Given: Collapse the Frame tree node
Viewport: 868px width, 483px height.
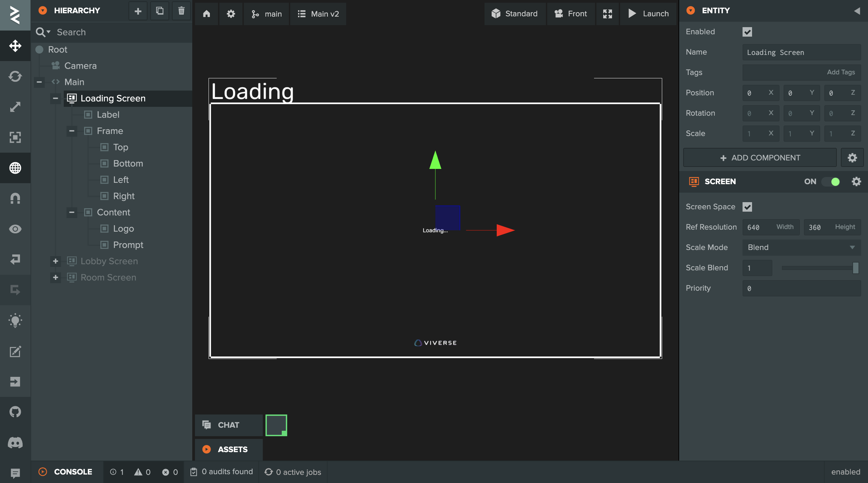Looking at the screenshot, I should [x=72, y=131].
